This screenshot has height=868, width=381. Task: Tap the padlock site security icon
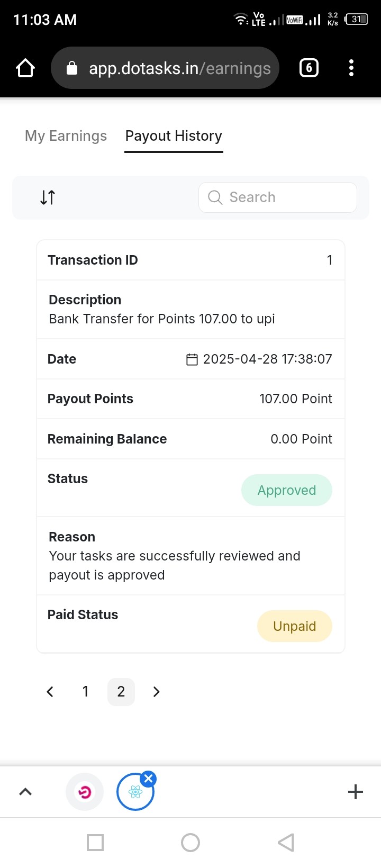[72, 68]
